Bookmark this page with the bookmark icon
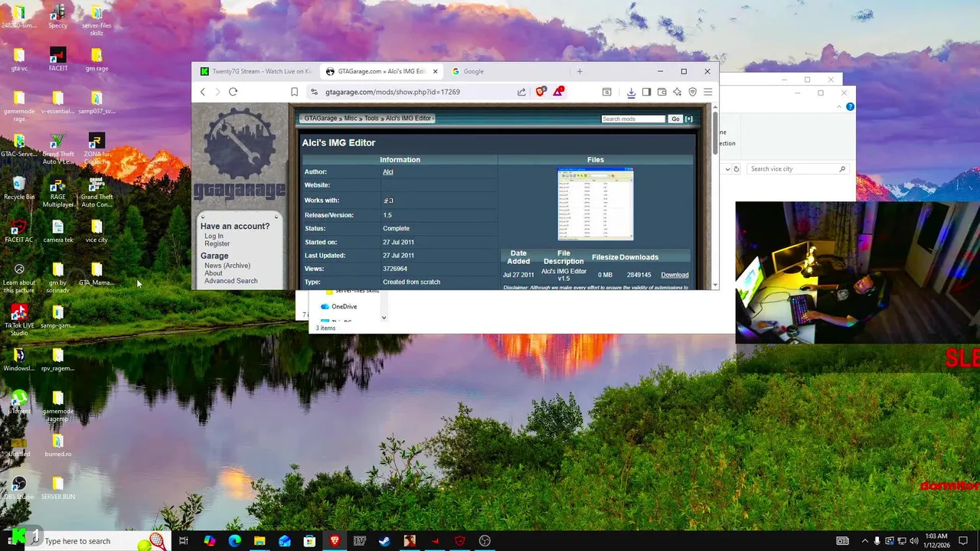This screenshot has width=980, height=551. [x=294, y=92]
